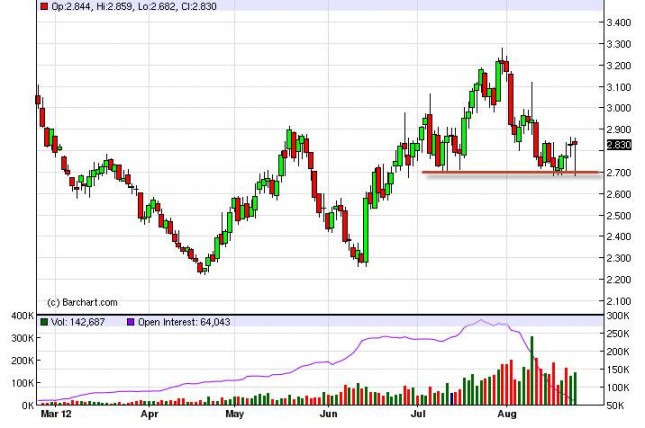
Task: Click the red candlestick legend square beside Op:2.844
Action: (x=44, y=6)
